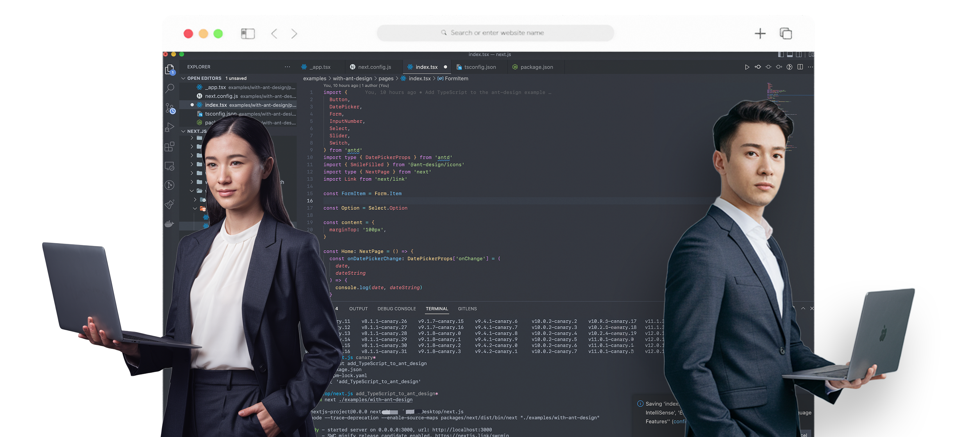Click the with-ant-design breadcrumb segment

click(x=352, y=79)
